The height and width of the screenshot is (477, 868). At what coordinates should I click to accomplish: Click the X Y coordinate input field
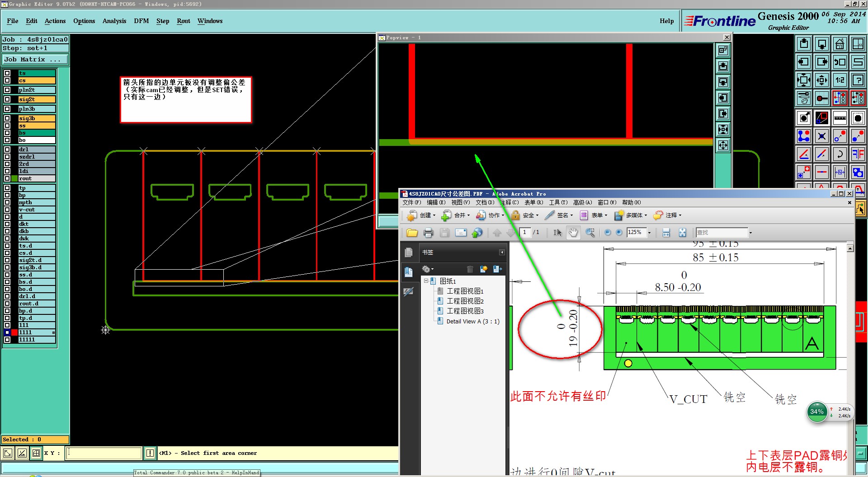[104, 453]
